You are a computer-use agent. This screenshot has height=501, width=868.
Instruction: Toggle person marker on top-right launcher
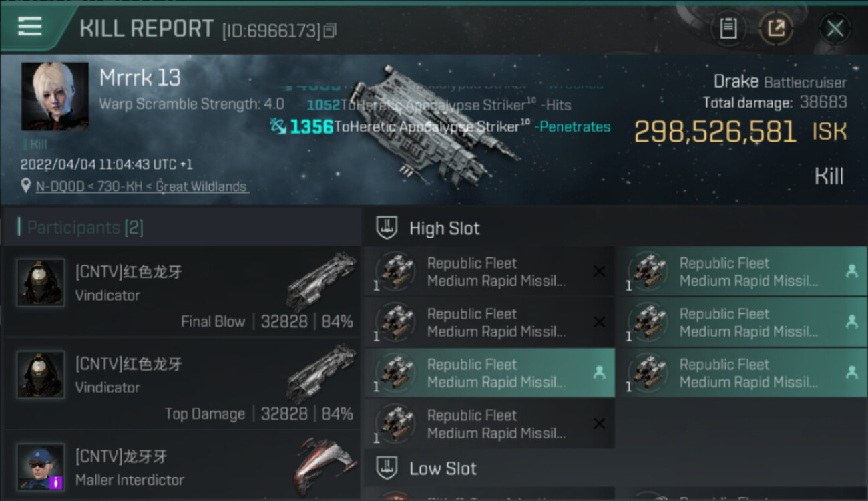tap(851, 271)
